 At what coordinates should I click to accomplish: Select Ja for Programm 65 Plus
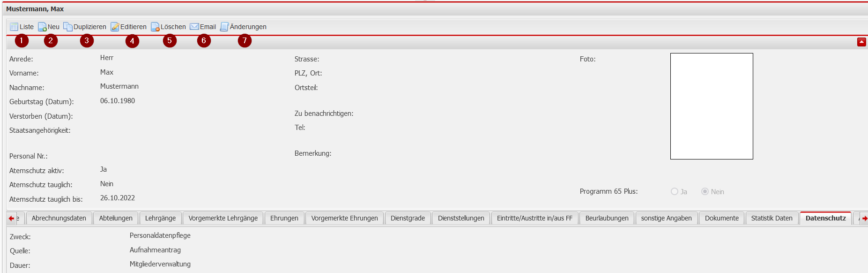click(675, 191)
